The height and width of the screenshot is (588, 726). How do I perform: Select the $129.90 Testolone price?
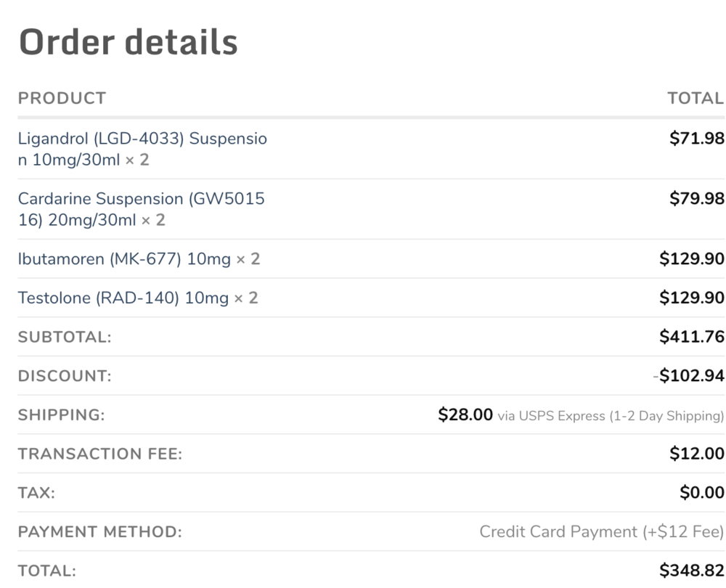pos(692,297)
